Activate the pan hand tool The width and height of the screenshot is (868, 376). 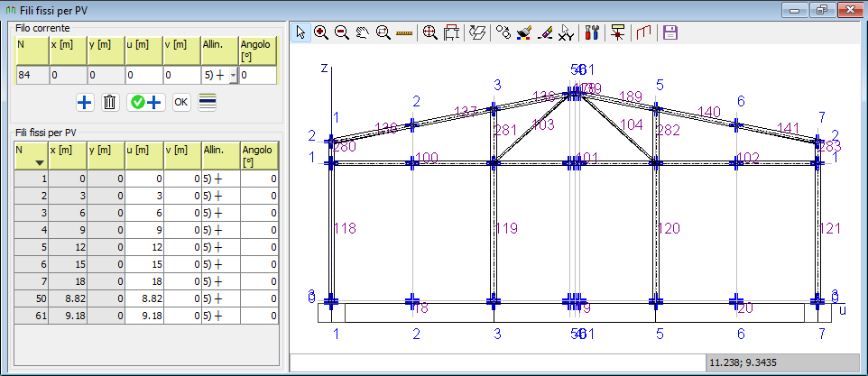coord(363,32)
